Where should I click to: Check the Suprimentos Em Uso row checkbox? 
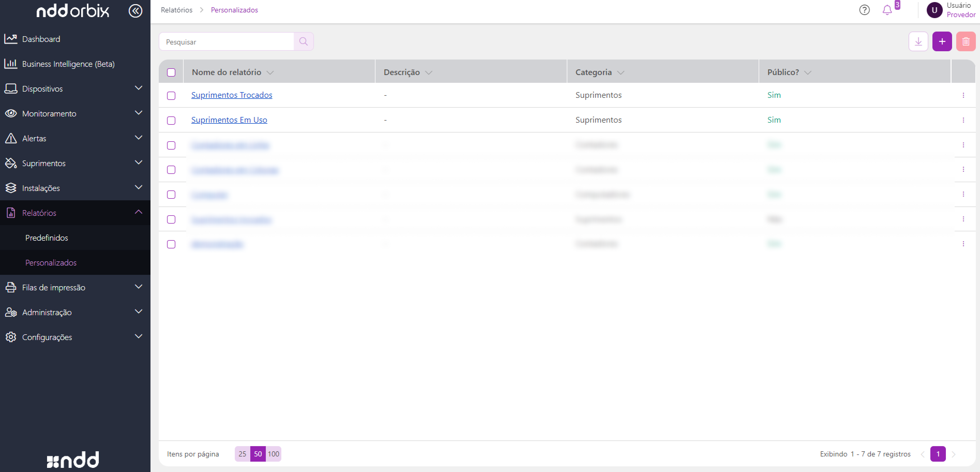coord(171,120)
